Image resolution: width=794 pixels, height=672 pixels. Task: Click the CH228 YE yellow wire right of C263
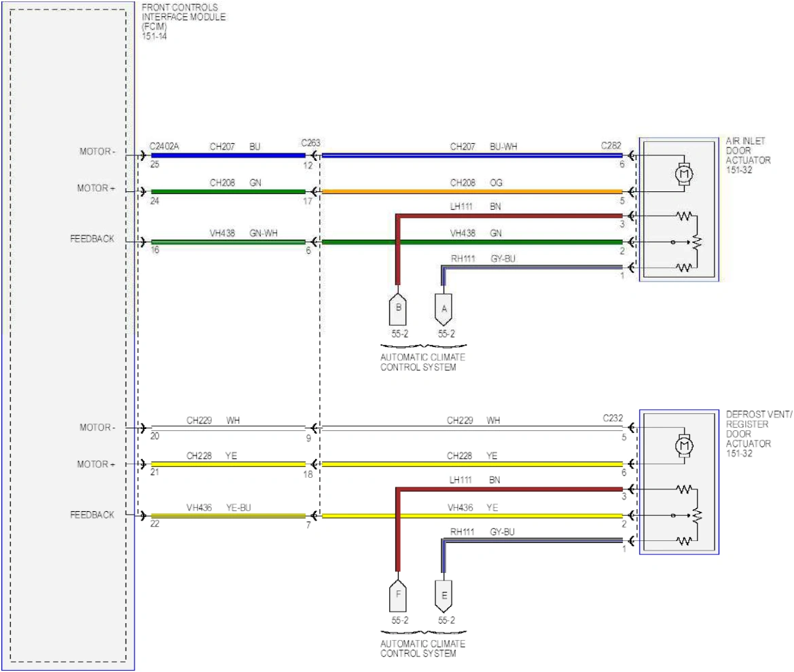(x=472, y=464)
